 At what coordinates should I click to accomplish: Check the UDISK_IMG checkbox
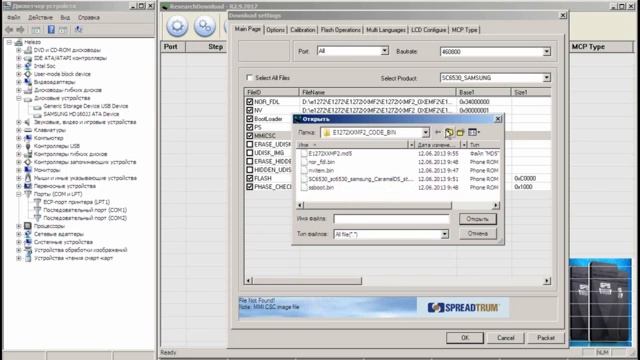(x=249, y=153)
